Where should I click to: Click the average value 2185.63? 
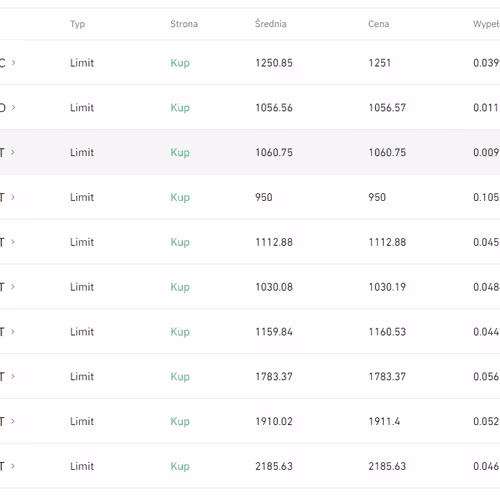click(x=274, y=466)
